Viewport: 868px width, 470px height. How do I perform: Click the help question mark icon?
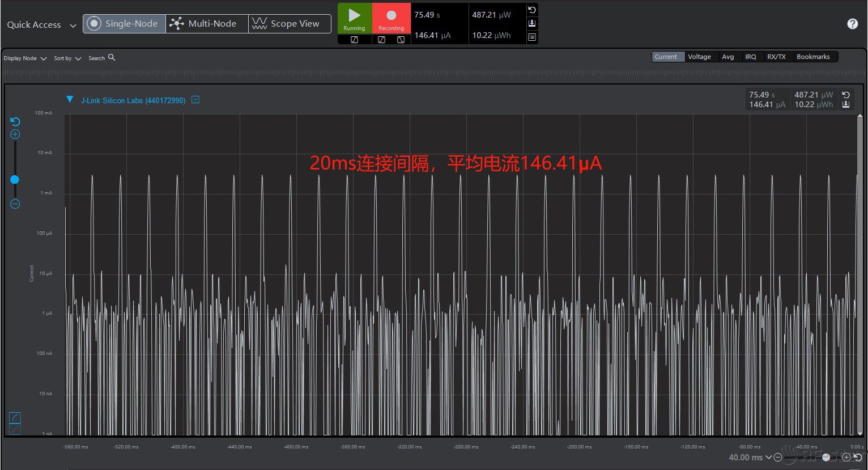click(x=852, y=24)
